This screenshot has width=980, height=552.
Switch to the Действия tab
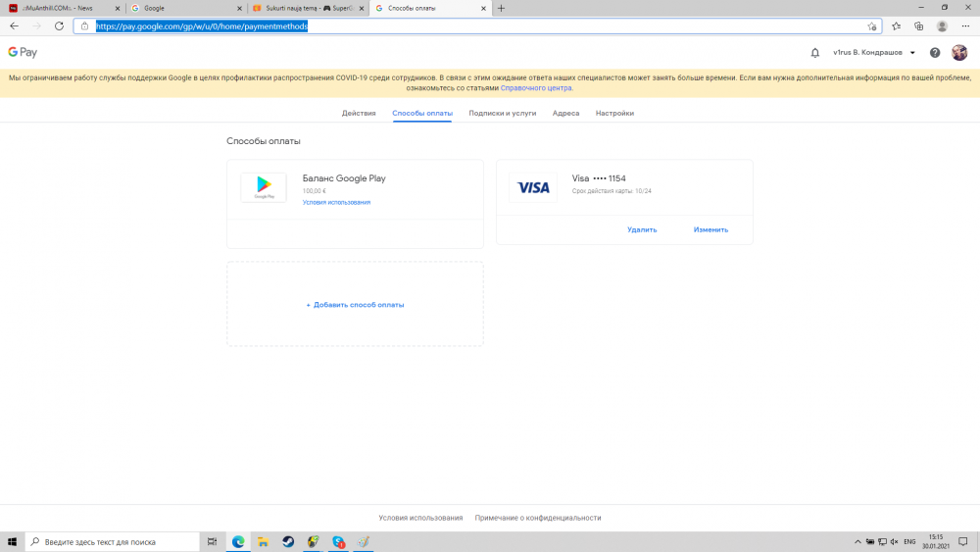tap(359, 113)
